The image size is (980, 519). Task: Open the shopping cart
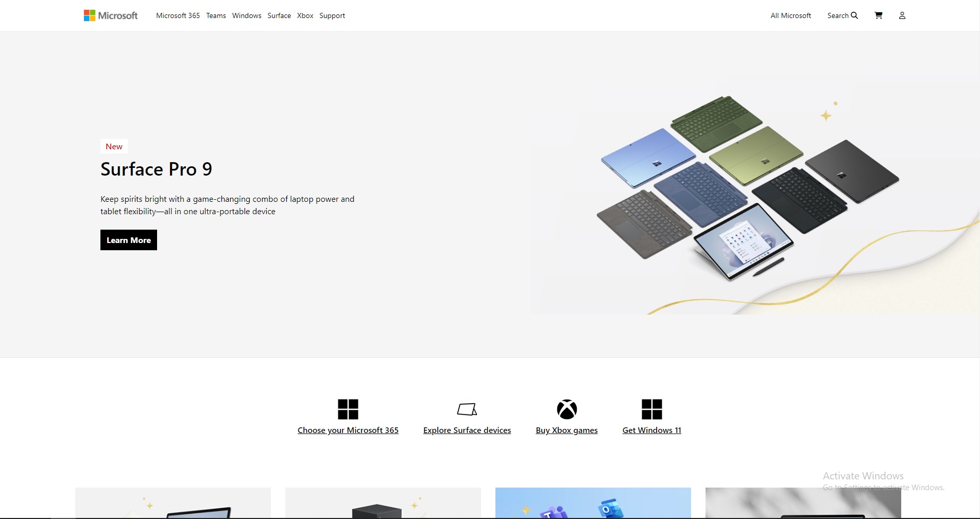click(x=878, y=15)
